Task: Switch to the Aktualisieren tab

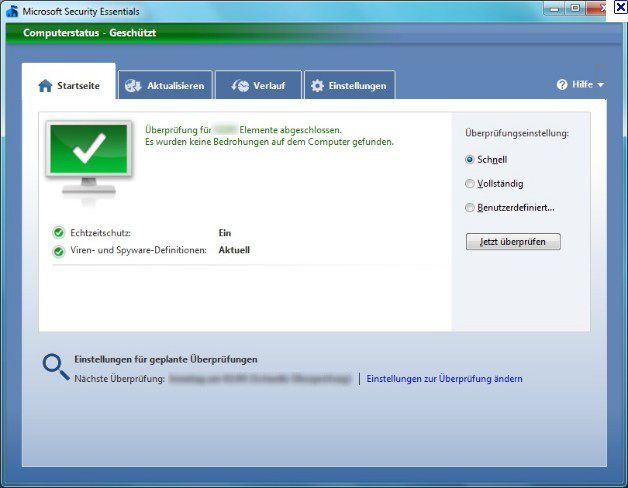Action: coord(165,86)
